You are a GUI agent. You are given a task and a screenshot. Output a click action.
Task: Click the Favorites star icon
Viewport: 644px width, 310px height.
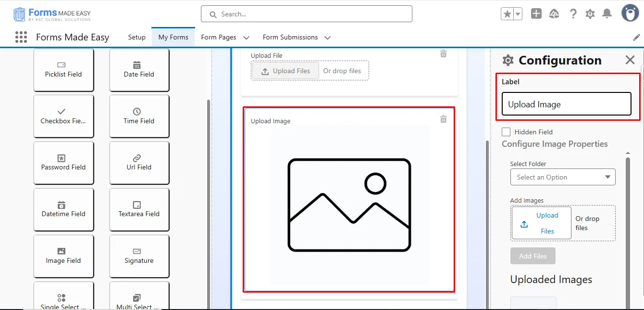(x=507, y=14)
